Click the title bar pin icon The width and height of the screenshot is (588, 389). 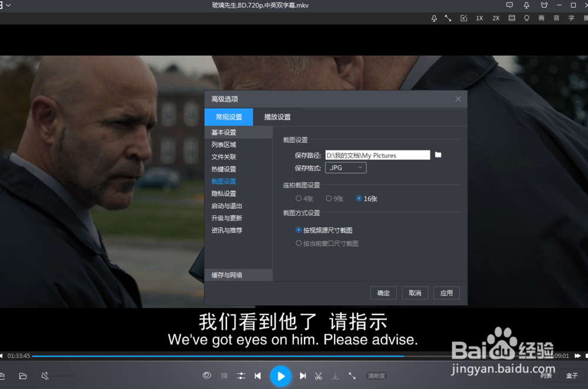click(x=526, y=5)
